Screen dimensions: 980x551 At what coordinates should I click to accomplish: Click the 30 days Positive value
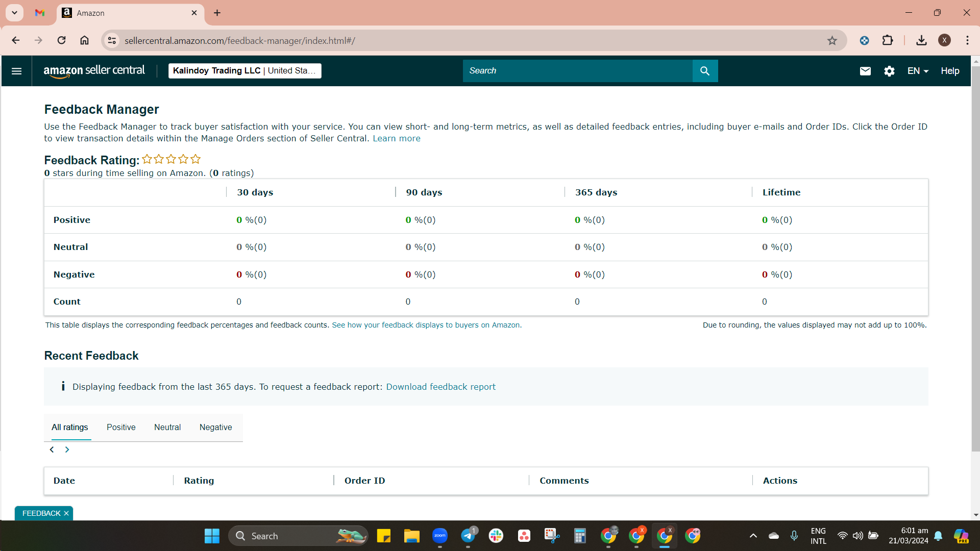coord(251,220)
